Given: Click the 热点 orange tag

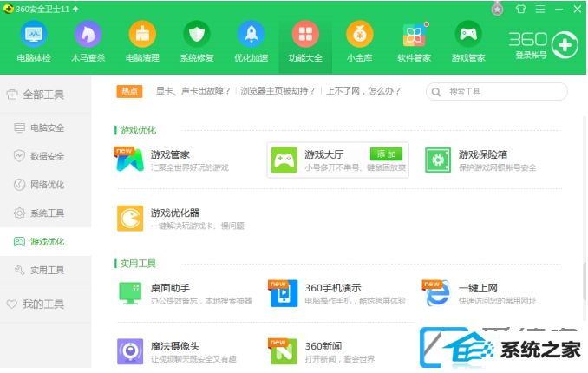Looking at the screenshot, I should pyautogui.click(x=129, y=91).
